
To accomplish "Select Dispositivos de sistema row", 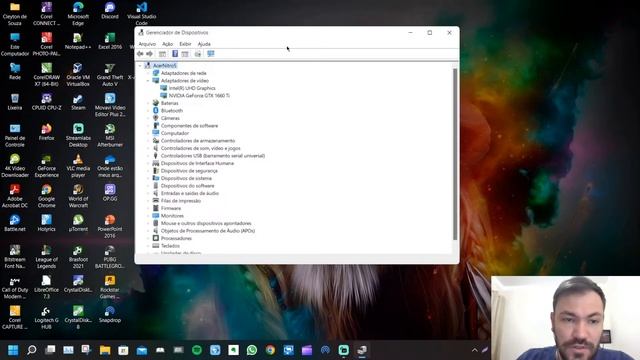I will [186, 178].
